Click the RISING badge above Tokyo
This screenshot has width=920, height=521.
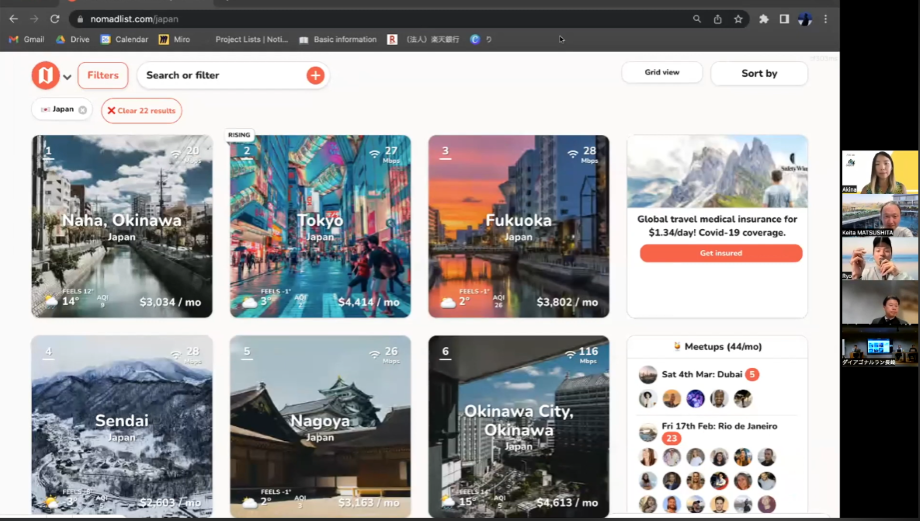point(239,135)
